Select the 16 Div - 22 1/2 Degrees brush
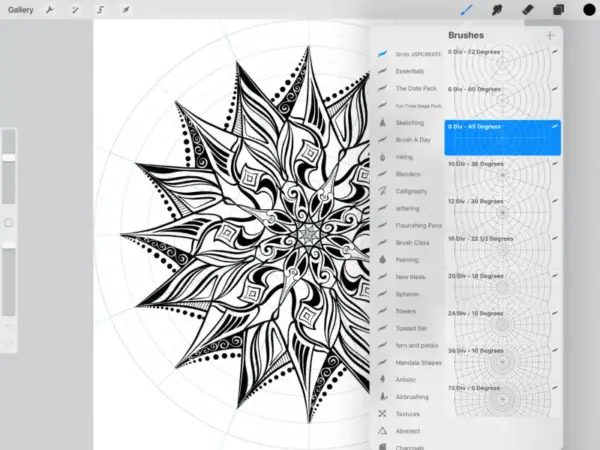 [503, 250]
